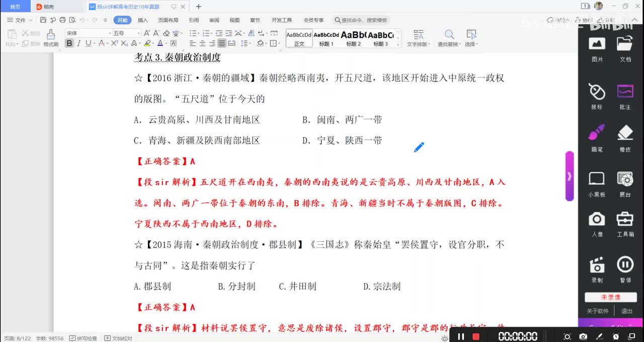
Task: Open the 展台 tool
Action: 625,184
